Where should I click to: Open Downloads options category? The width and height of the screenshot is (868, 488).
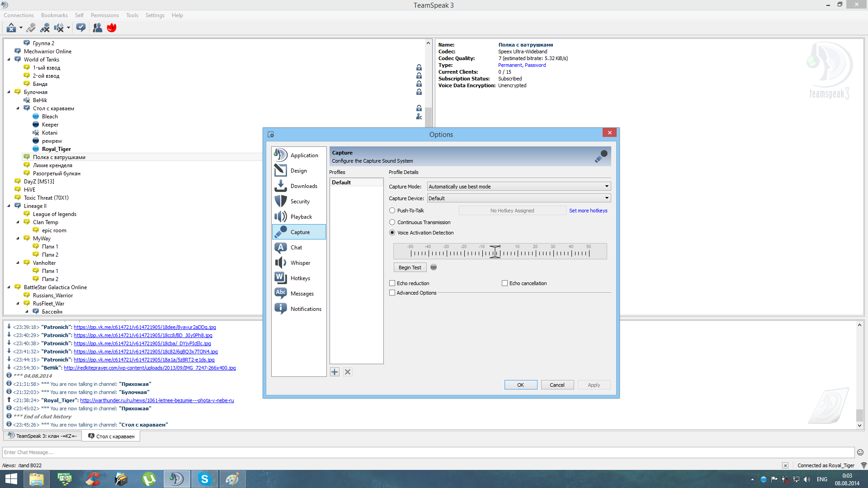coord(299,186)
